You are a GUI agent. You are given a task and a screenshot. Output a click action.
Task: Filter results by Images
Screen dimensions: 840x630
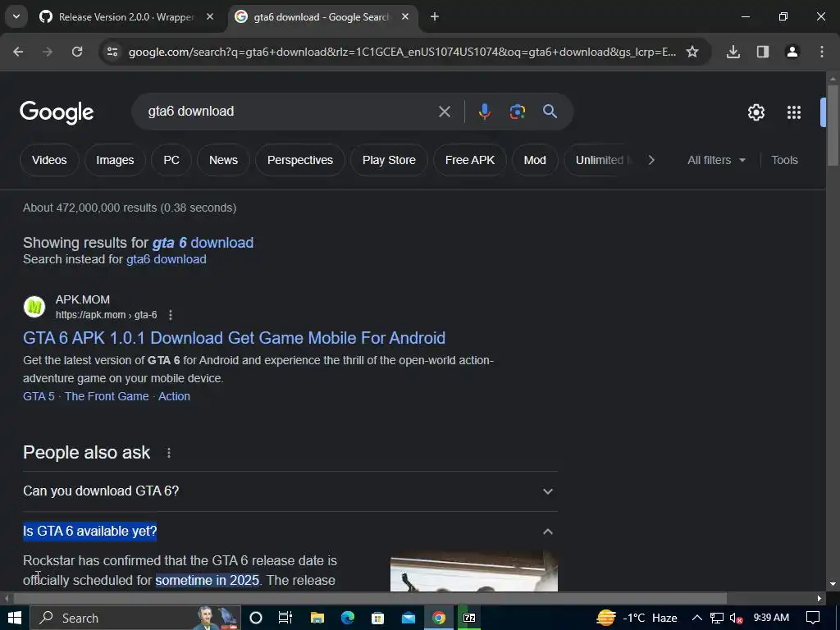(x=115, y=160)
